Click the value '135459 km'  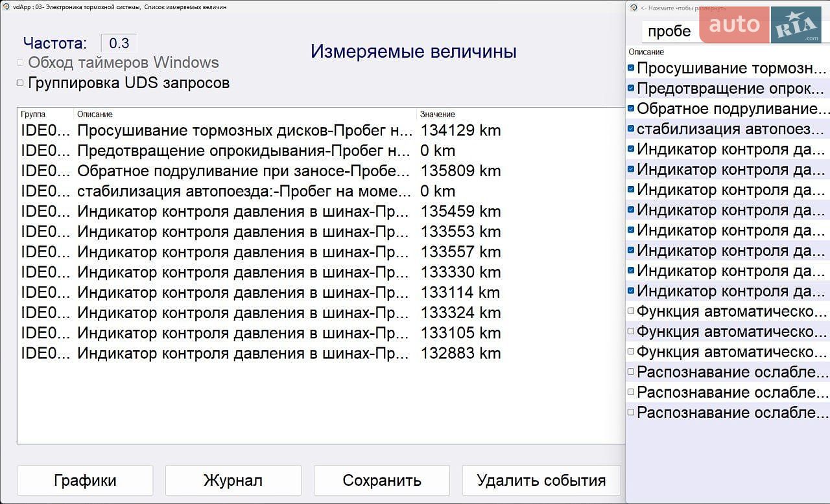click(460, 211)
